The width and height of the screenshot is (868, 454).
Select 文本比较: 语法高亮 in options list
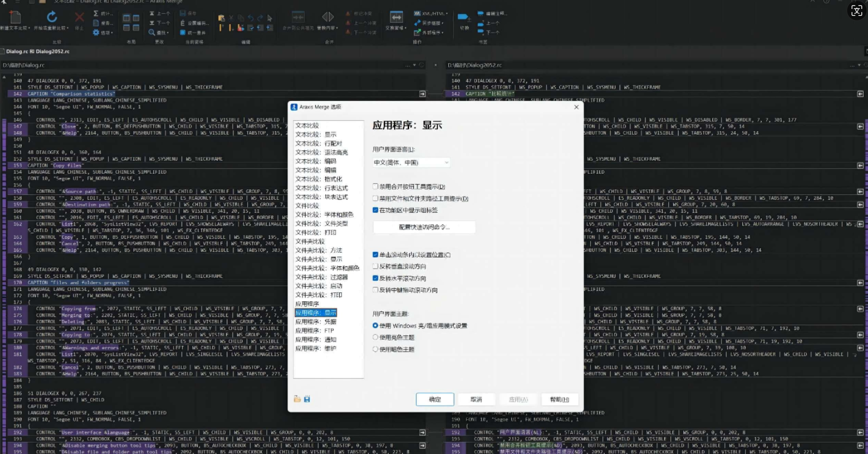point(322,152)
